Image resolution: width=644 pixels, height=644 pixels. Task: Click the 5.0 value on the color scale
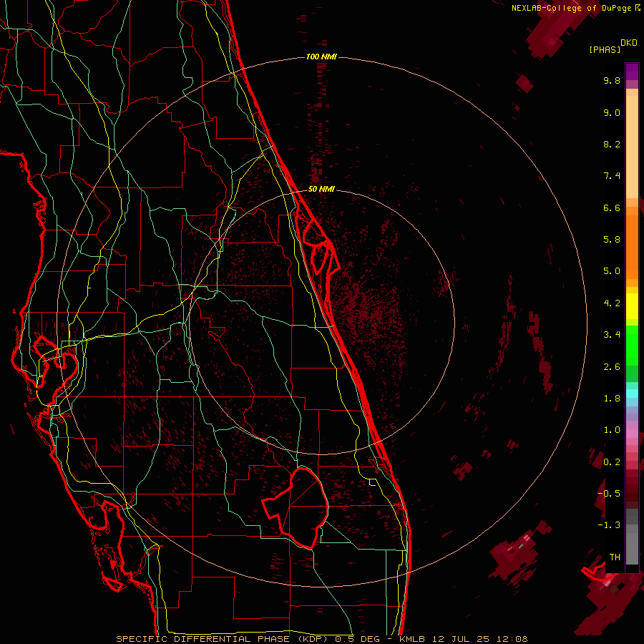coord(612,271)
